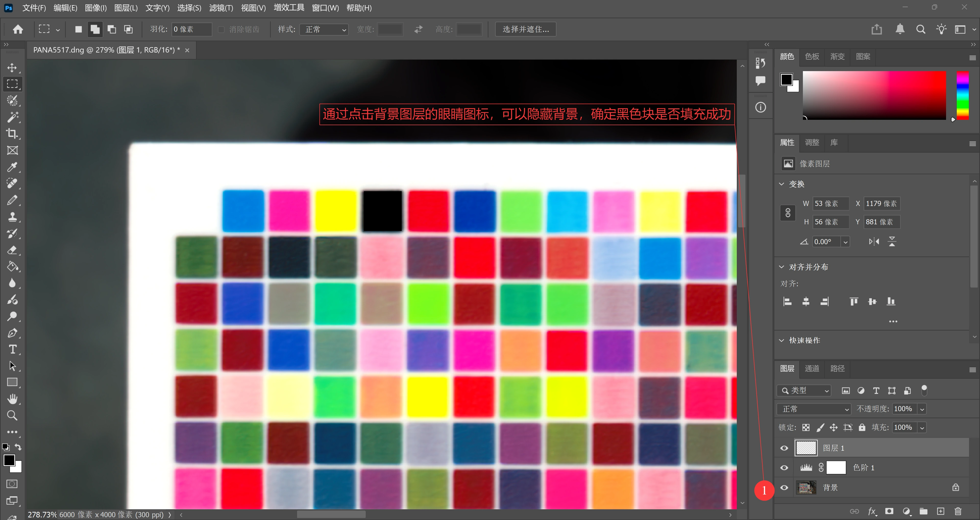Open the 样式 dropdown set to 正常
The image size is (980, 520).
pyautogui.click(x=325, y=29)
